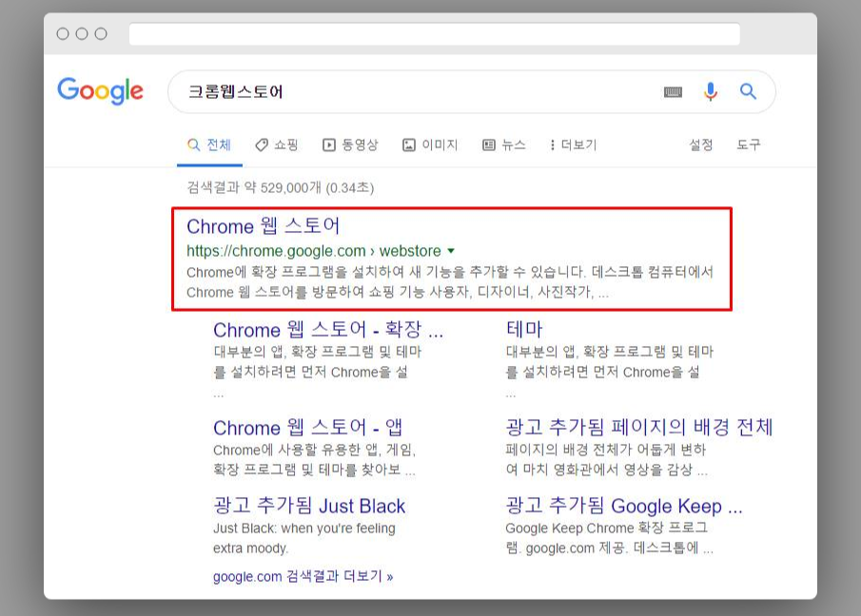Viewport: 861px width, 616px height.
Task: Click the blue search magnifier icon
Action: [x=748, y=91]
